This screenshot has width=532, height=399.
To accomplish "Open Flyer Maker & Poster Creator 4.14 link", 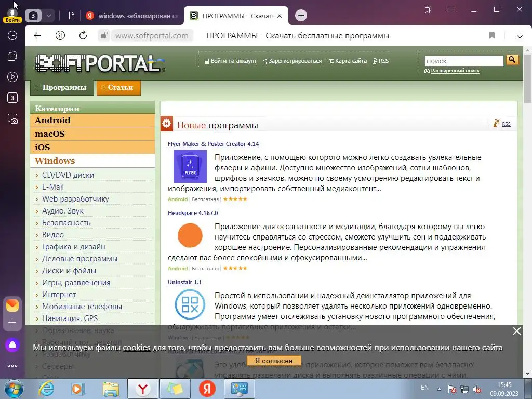I will [213, 144].
